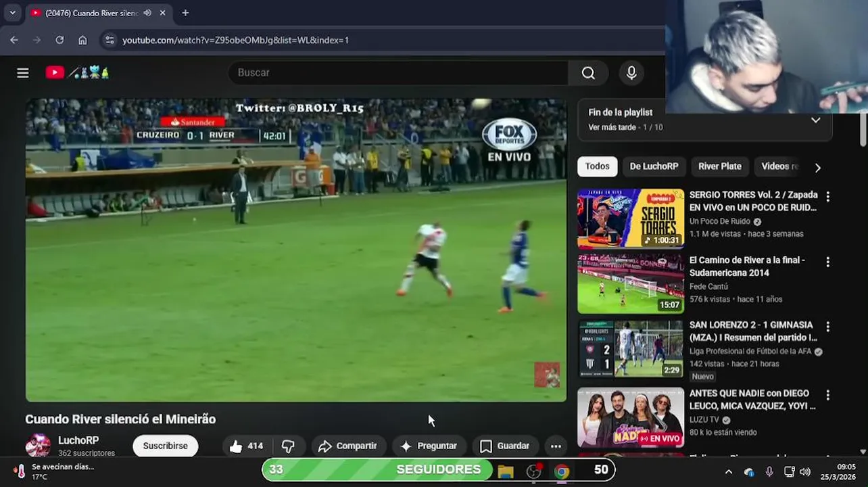
Task: Open the OneDrive cloud tray icon
Action: [x=749, y=472]
